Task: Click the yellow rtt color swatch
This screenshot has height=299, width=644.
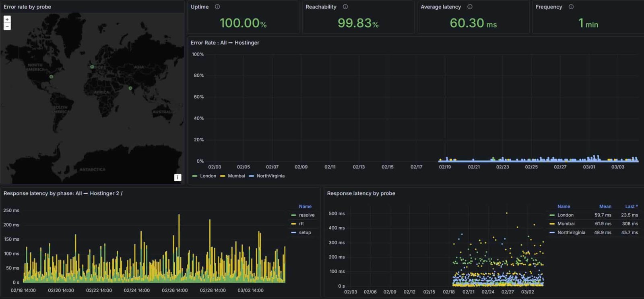Action: (293, 224)
